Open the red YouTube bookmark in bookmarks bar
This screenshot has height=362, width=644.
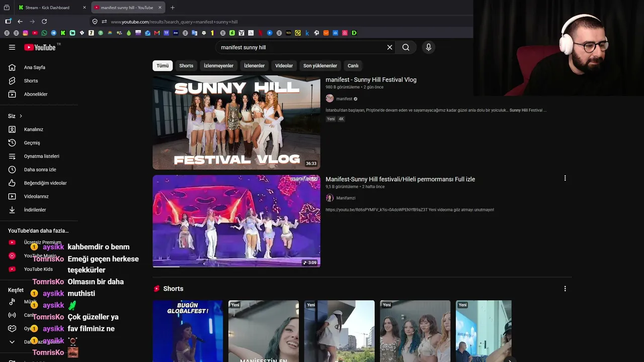(35, 33)
